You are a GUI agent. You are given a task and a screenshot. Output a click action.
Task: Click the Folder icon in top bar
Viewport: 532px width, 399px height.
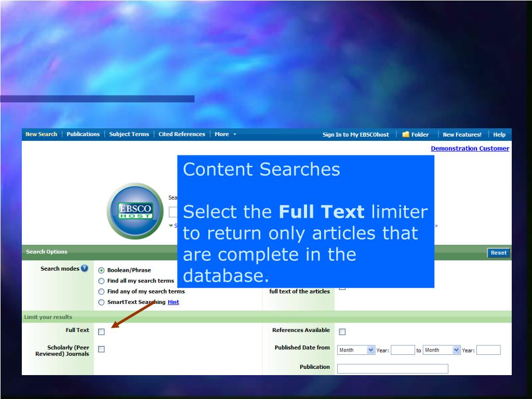406,135
